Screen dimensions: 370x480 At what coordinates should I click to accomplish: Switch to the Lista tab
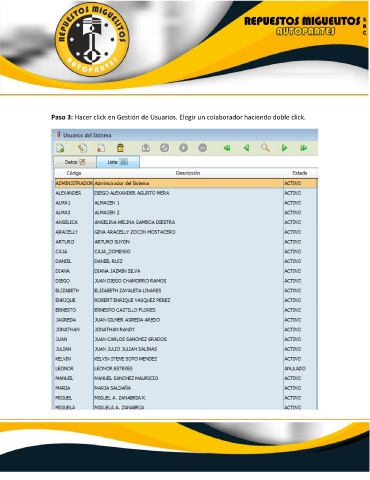pos(118,162)
